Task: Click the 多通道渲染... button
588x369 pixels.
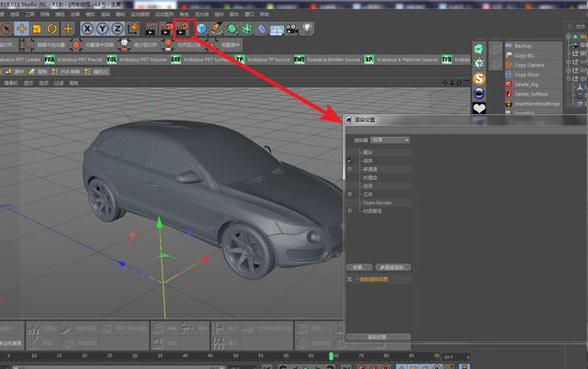Action: click(x=392, y=267)
